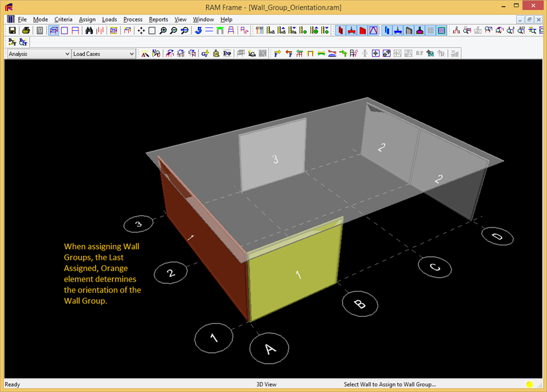
Task: Select the Pan (four-arrow) tool
Action: click(141, 31)
